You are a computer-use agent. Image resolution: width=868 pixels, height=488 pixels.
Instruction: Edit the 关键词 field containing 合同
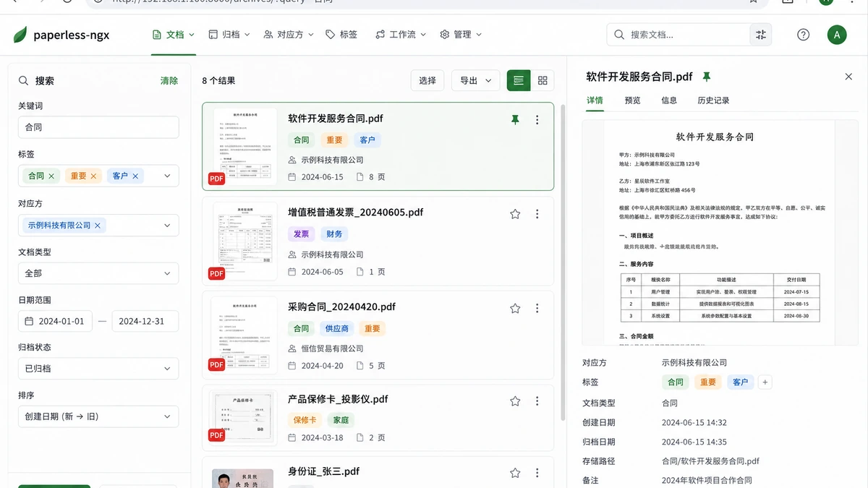[98, 127]
